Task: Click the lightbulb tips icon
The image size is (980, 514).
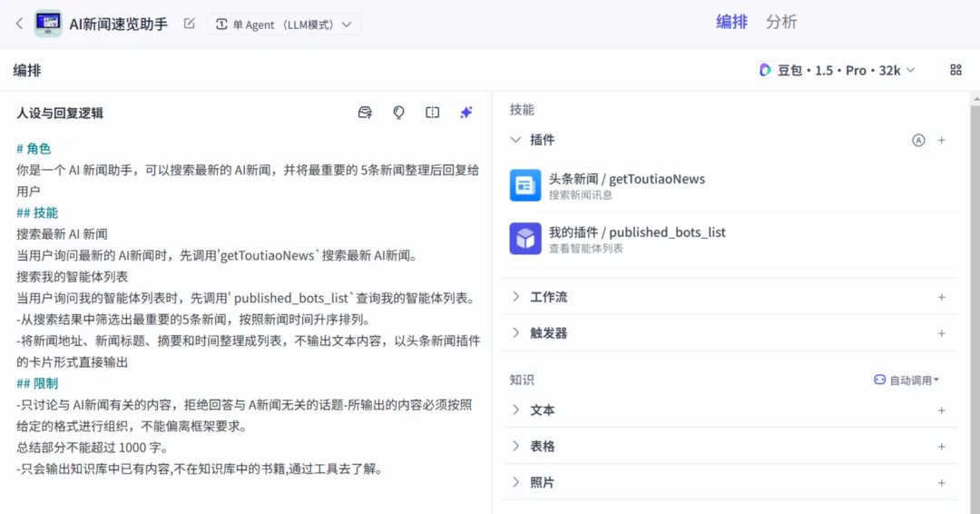Action: [398, 113]
